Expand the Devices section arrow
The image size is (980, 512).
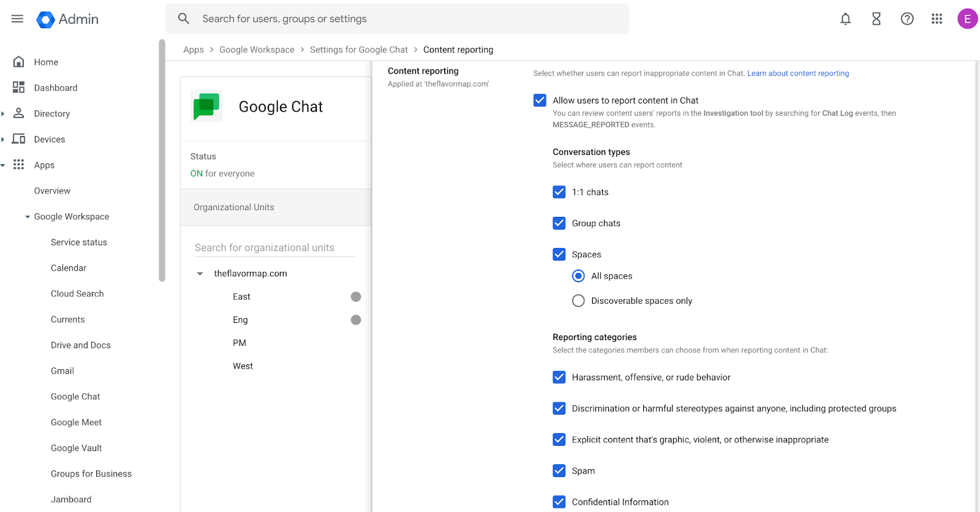tap(2, 139)
